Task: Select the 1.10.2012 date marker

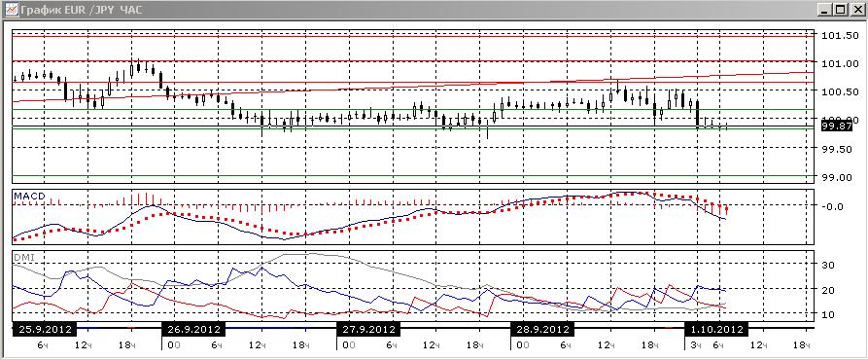Action: [717, 330]
